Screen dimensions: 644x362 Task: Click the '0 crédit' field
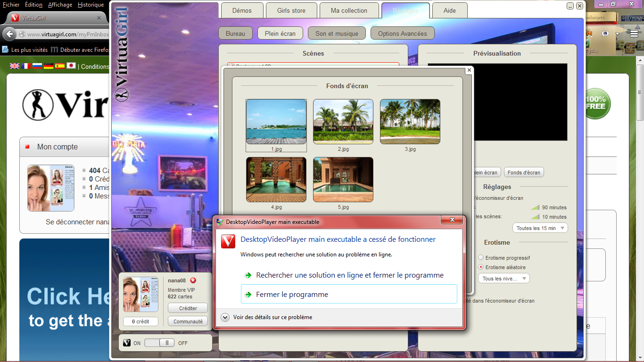pos(140,321)
